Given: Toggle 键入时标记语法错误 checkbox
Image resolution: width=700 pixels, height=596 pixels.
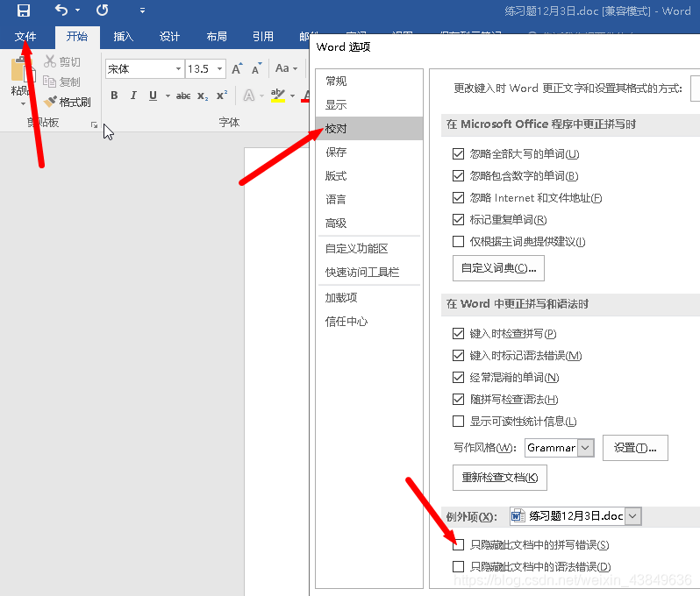Looking at the screenshot, I should click(458, 355).
